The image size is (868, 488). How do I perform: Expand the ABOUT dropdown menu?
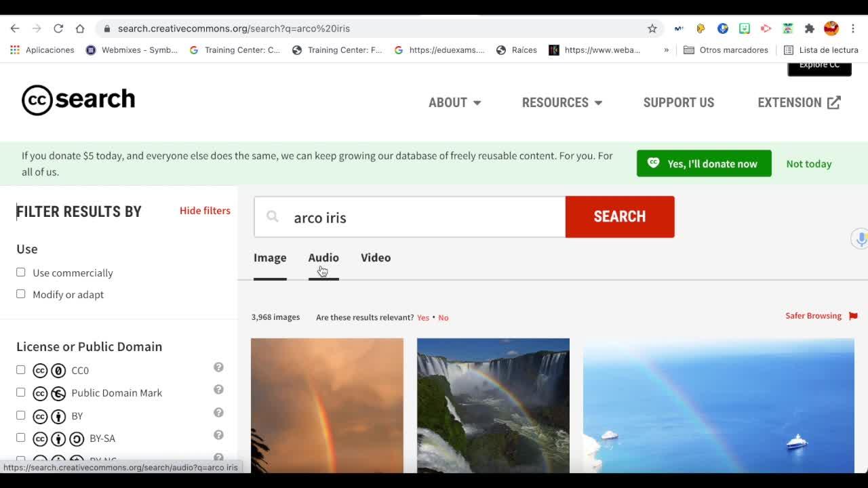454,102
